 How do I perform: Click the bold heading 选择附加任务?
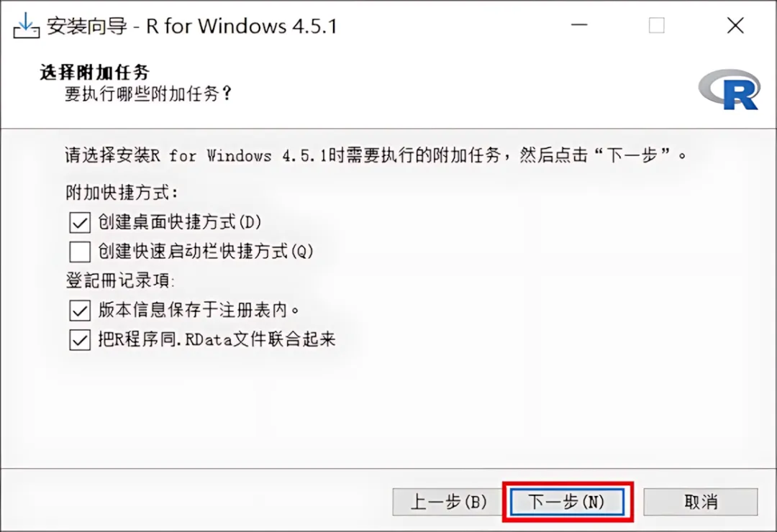[x=95, y=73]
